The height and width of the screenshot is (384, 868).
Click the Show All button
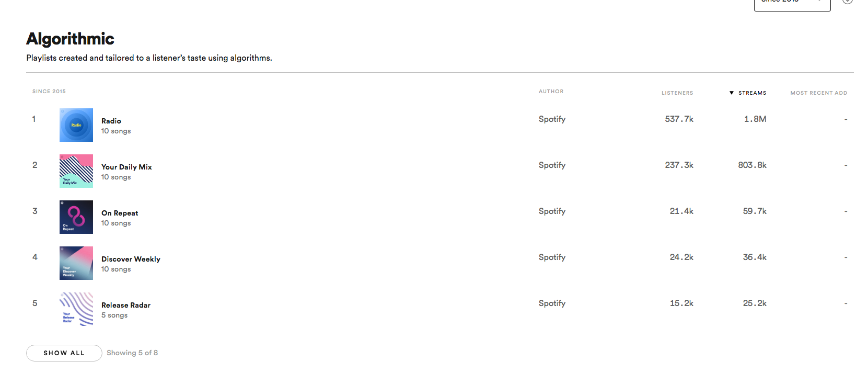pyautogui.click(x=64, y=353)
